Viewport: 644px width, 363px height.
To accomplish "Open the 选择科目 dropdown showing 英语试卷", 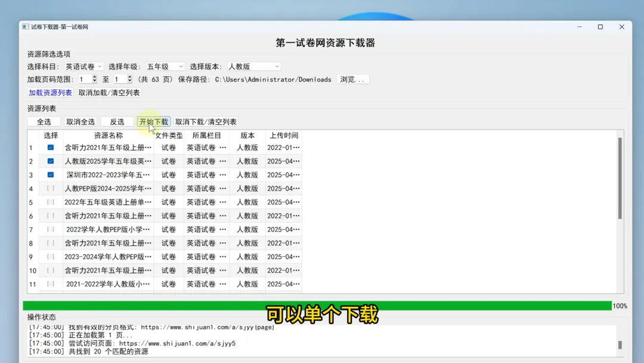I will (83, 67).
